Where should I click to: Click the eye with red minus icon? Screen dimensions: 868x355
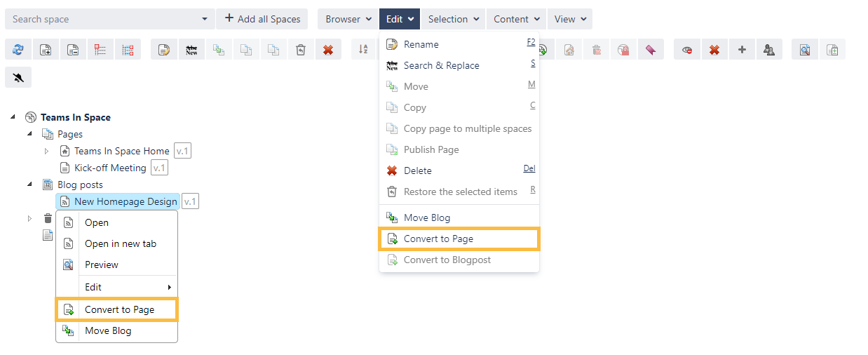point(687,50)
